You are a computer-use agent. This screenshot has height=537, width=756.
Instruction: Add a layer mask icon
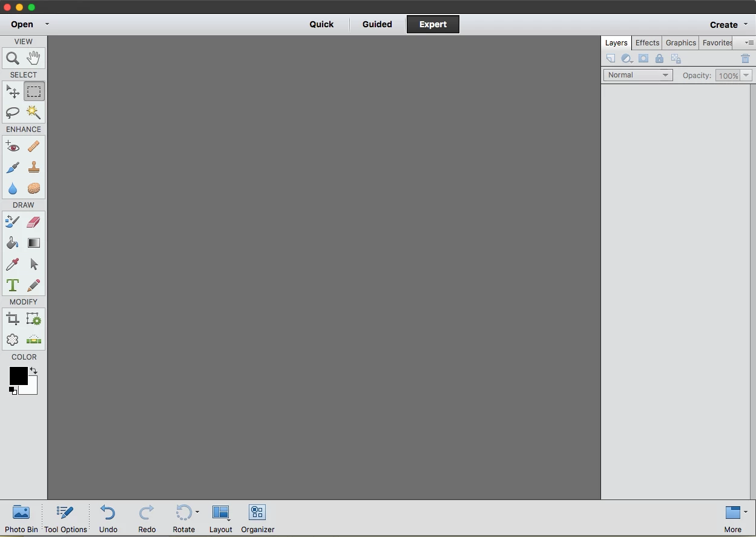click(643, 59)
